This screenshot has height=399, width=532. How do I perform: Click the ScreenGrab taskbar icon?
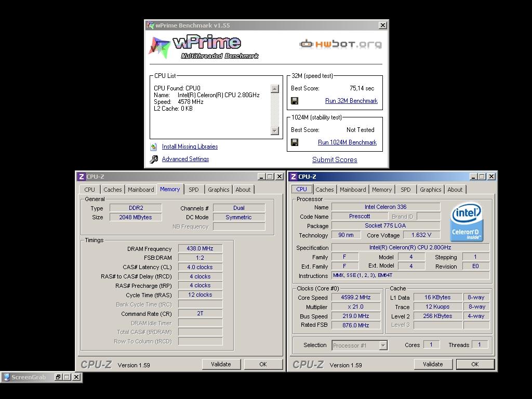click(x=6, y=377)
